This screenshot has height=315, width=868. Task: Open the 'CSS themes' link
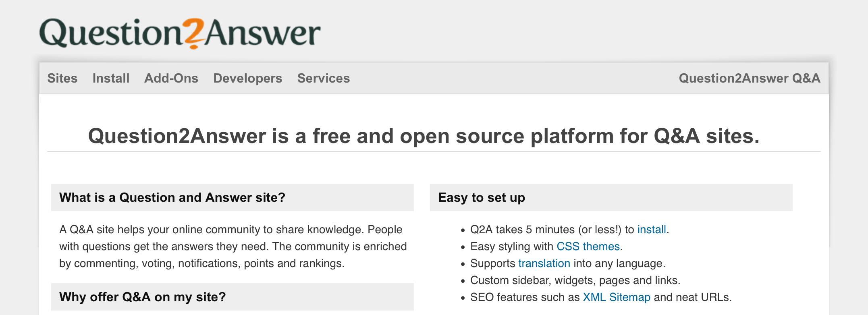pos(588,247)
